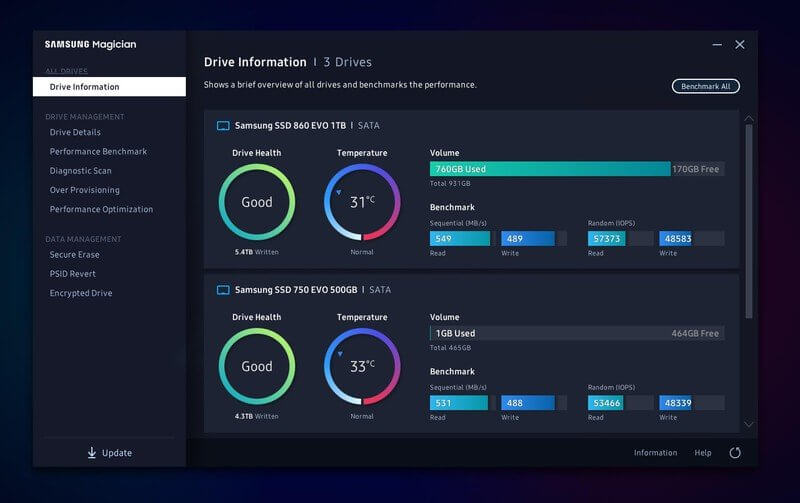Image resolution: width=800 pixels, height=503 pixels.
Task: Click the 549 sequential read bar
Action: tap(460, 238)
